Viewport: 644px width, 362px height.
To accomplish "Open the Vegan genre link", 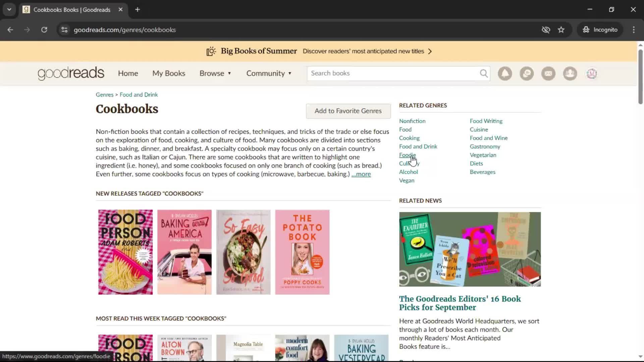I will tap(407, 181).
